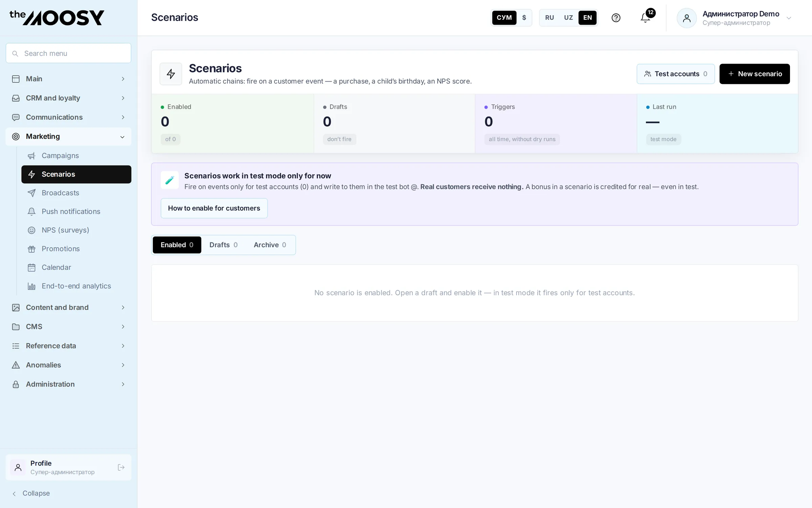This screenshot has height=508, width=812.
Task: Expand the Communications section
Action: pyautogui.click(x=68, y=118)
